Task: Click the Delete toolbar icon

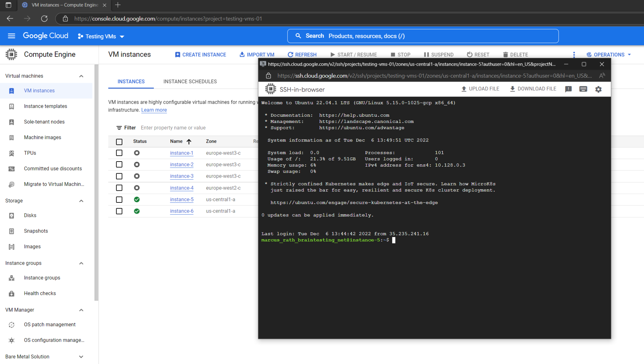Action: pos(516,54)
